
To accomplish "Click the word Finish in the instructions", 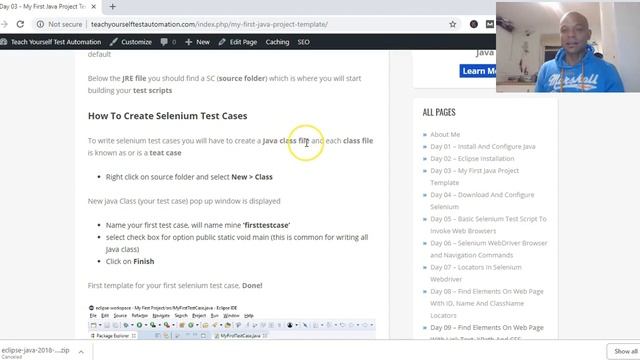I will (x=144, y=261).
